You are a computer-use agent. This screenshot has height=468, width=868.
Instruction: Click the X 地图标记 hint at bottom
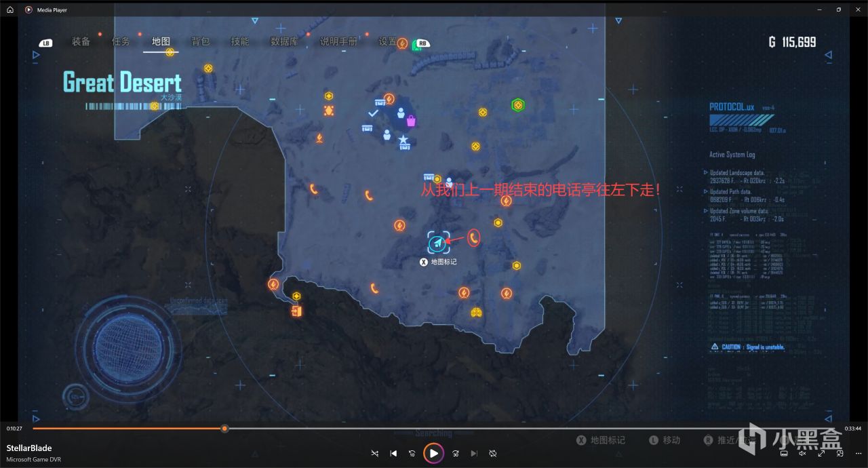tap(600, 440)
